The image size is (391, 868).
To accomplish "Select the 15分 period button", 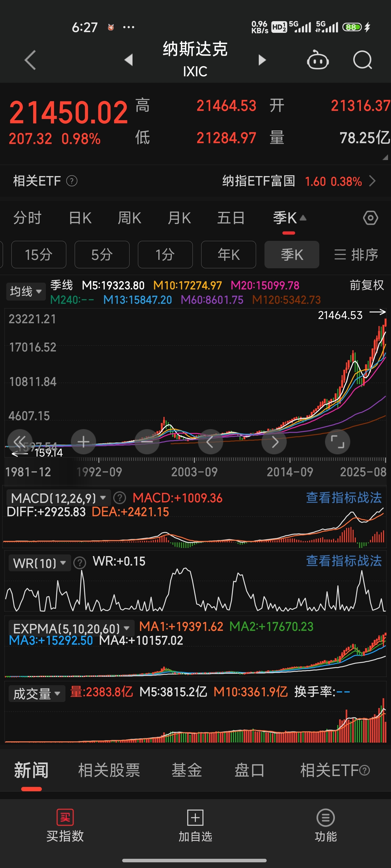I will click(39, 254).
